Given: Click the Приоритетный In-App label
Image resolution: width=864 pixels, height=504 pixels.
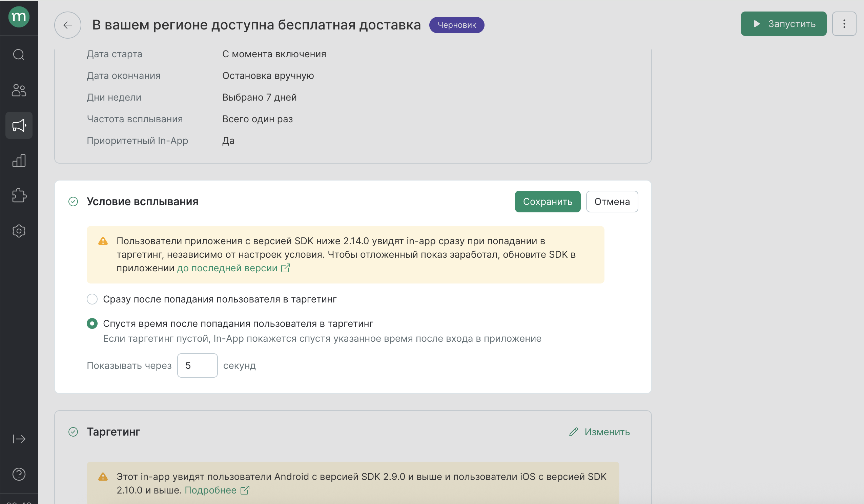Looking at the screenshot, I should pyautogui.click(x=138, y=141).
